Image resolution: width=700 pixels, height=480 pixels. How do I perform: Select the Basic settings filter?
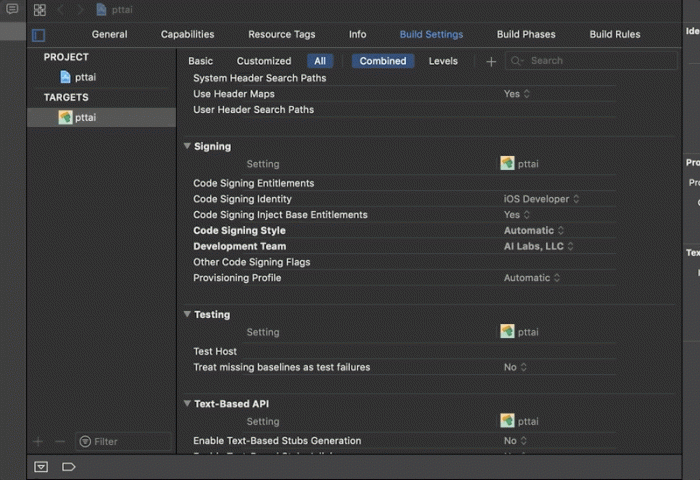200,61
